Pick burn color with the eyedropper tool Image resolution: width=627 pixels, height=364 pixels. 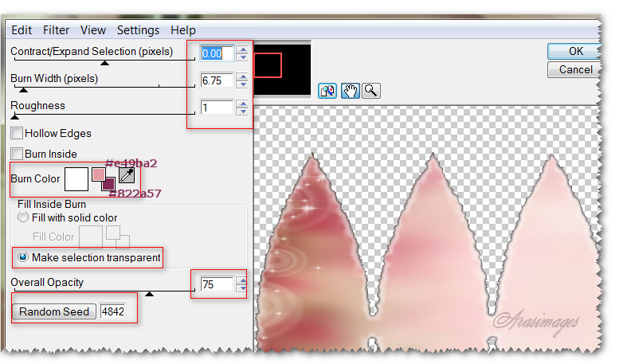click(x=127, y=176)
